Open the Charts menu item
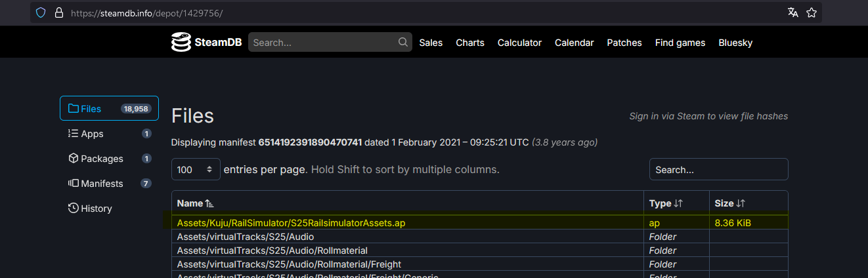 pos(470,43)
